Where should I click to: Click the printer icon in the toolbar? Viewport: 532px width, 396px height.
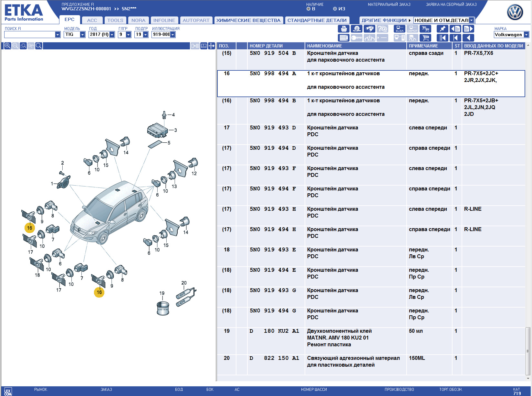(x=344, y=29)
